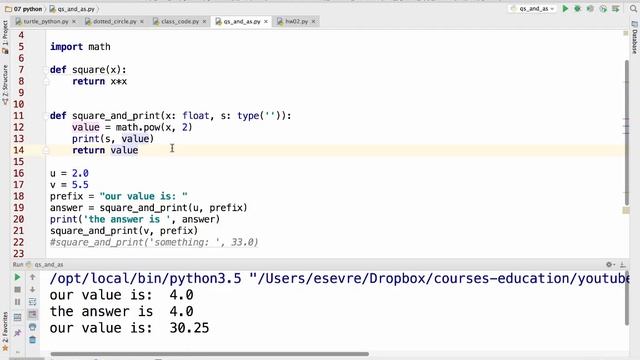Pin the Run tab

(17, 333)
